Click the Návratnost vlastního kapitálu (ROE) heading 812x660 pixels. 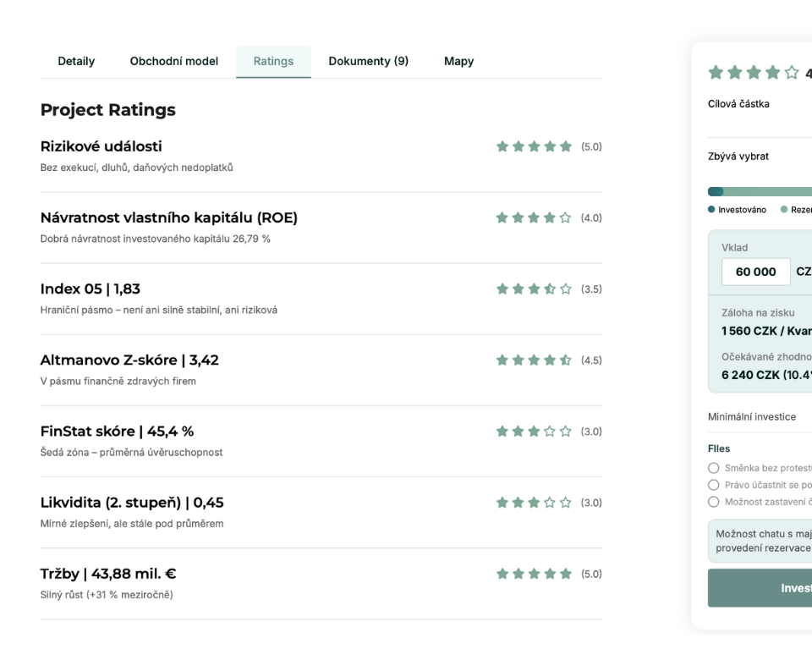[169, 218]
